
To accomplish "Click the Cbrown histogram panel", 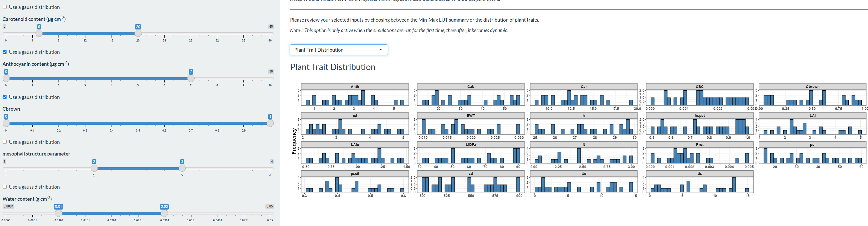I will pos(812,98).
